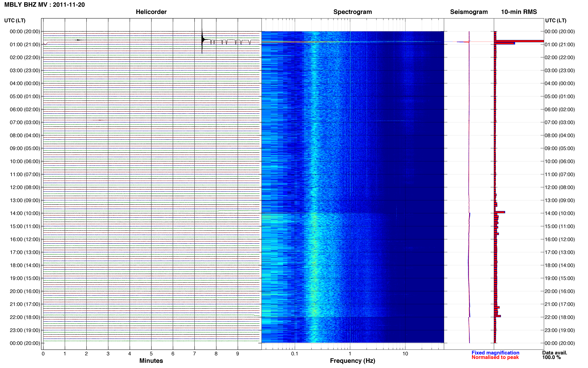Select the Spectrogram panel heading

pyautogui.click(x=352, y=12)
